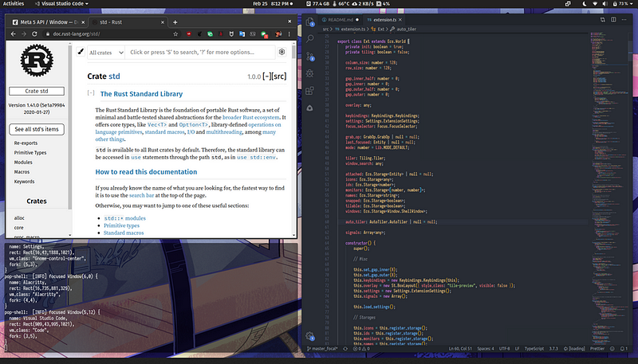Open the Run and Debug view
This screenshot has height=364, width=638.
(x=309, y=73)
